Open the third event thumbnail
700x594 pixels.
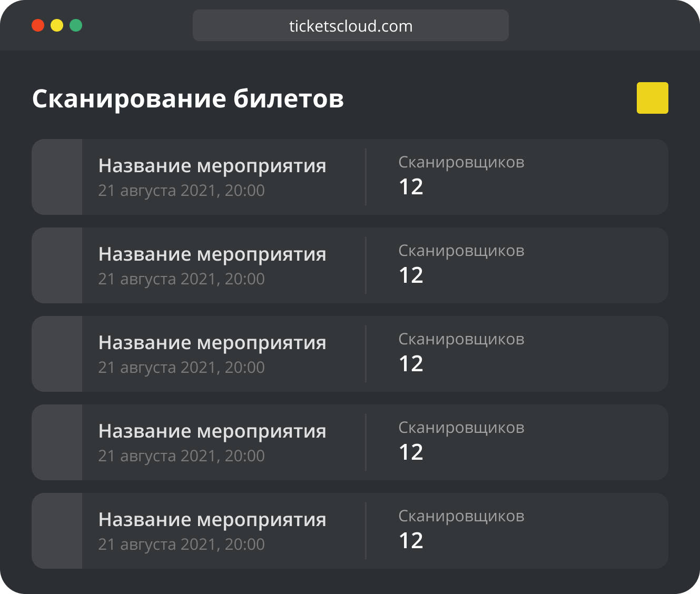57,354
